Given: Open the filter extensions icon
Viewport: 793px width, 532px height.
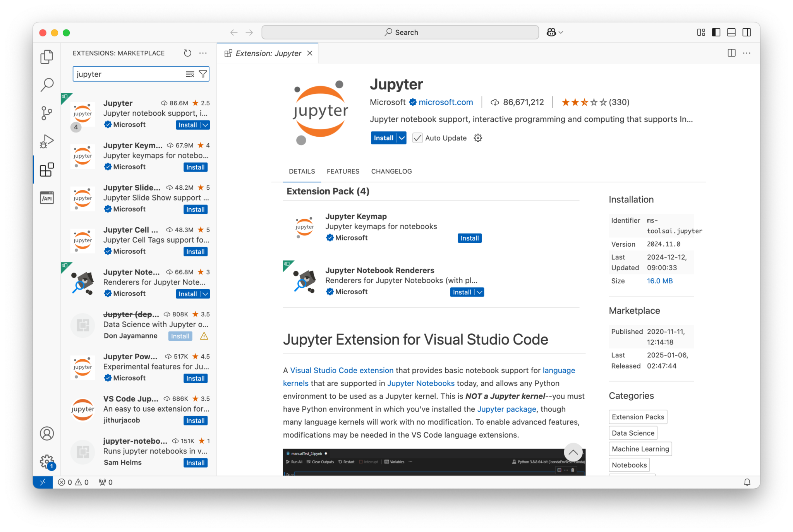Looking at the screenshot, I should (203, 74).
